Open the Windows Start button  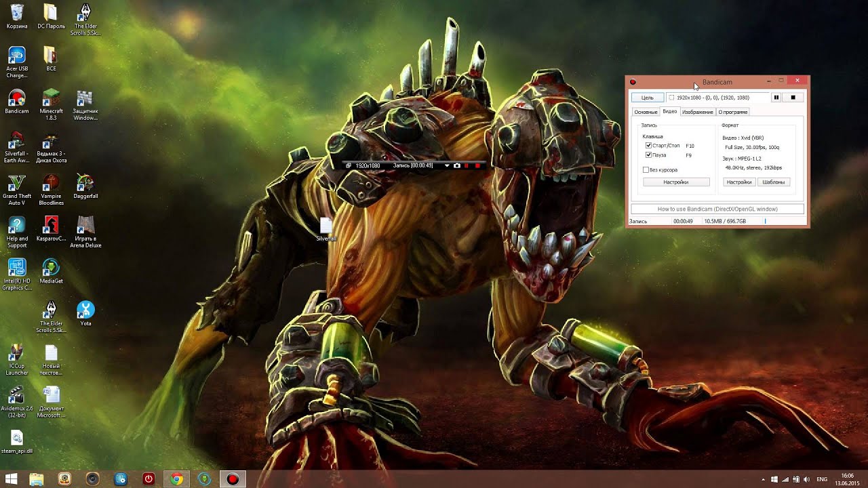pyautogui.click(x=12, y=479)
